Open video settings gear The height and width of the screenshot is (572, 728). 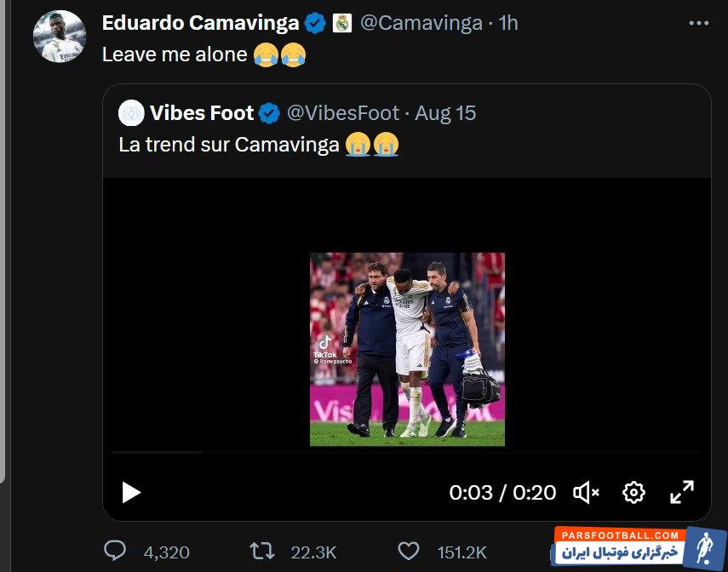(633, 492)
